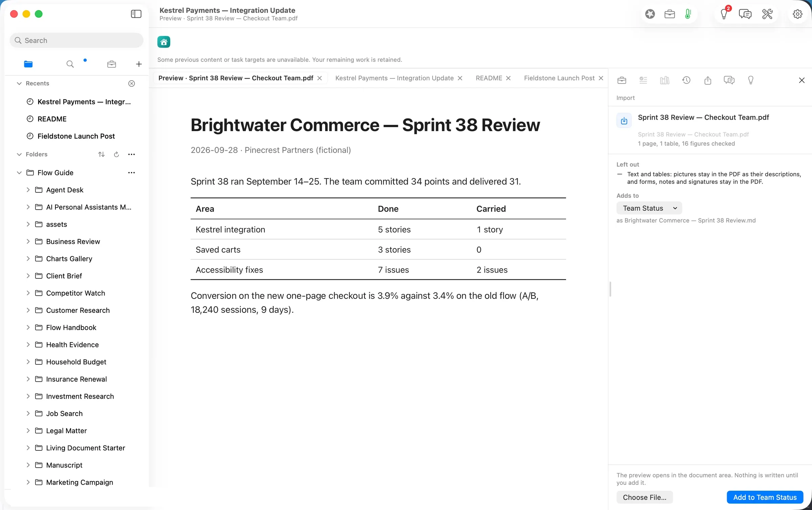
Task: Click the star badge icon in top toolbar
Action: (650, 14)
